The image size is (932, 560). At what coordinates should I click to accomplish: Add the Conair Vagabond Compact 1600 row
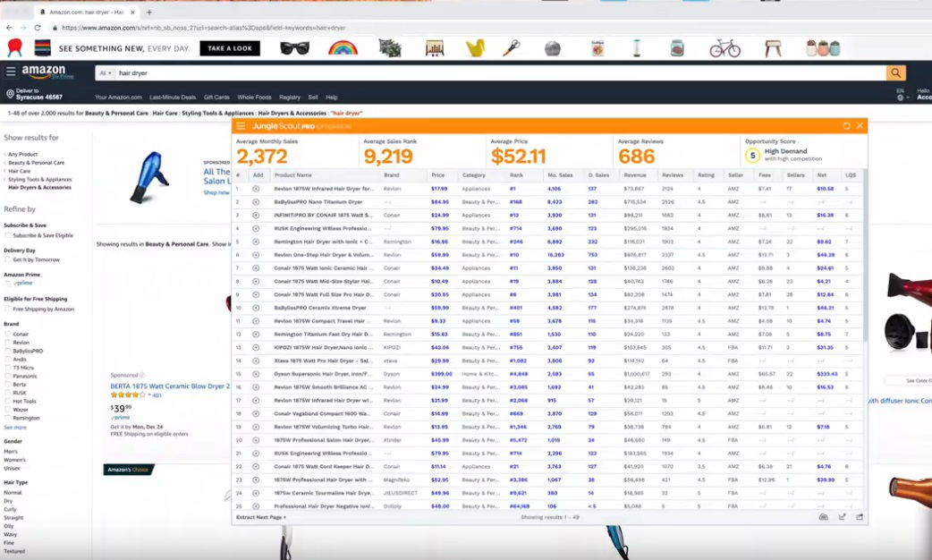256,414
